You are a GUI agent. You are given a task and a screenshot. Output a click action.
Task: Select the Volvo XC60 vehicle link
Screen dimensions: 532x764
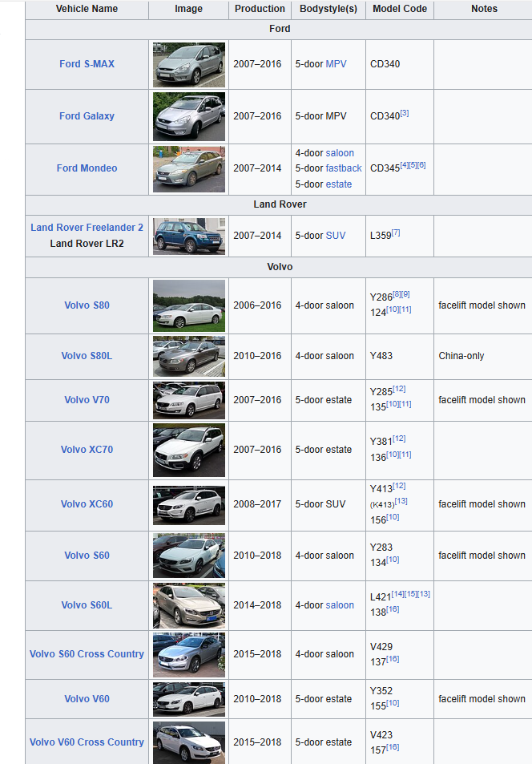pyautogui.click(x=87, y=504)
